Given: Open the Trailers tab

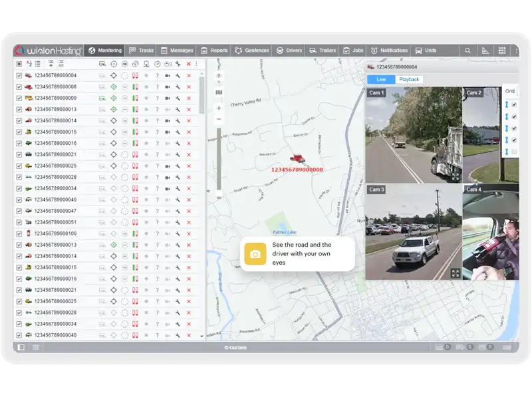Looking at the screenshot, I should 323,51.
